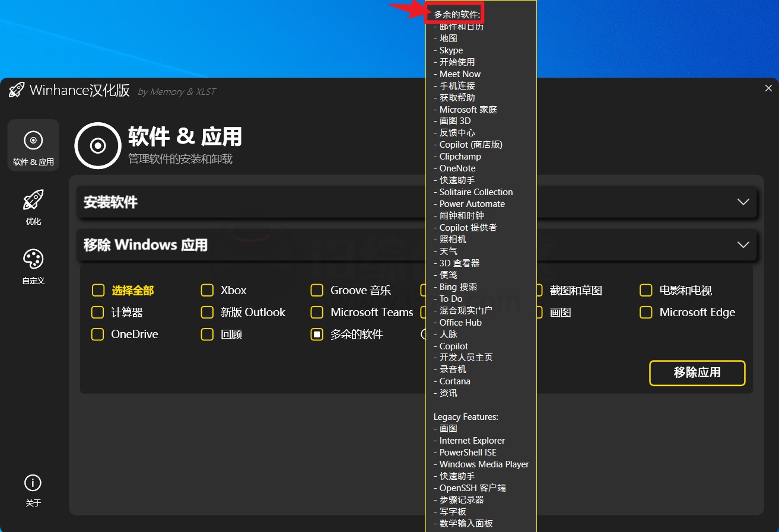Enable the Microsoft Teams checkbox

tap(316, 312)
